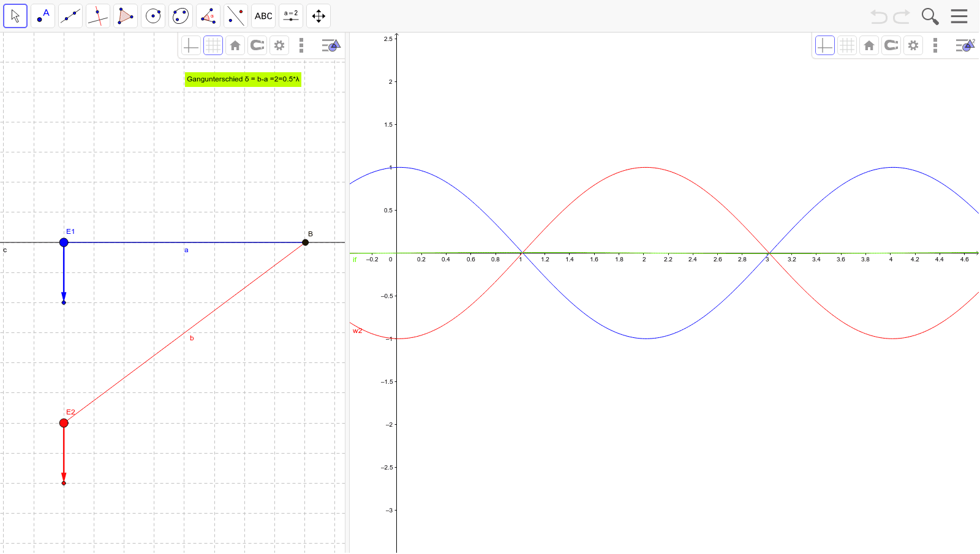Click segment label a
The height and width of the screenshot is (554, 980).
coord(186,250)
